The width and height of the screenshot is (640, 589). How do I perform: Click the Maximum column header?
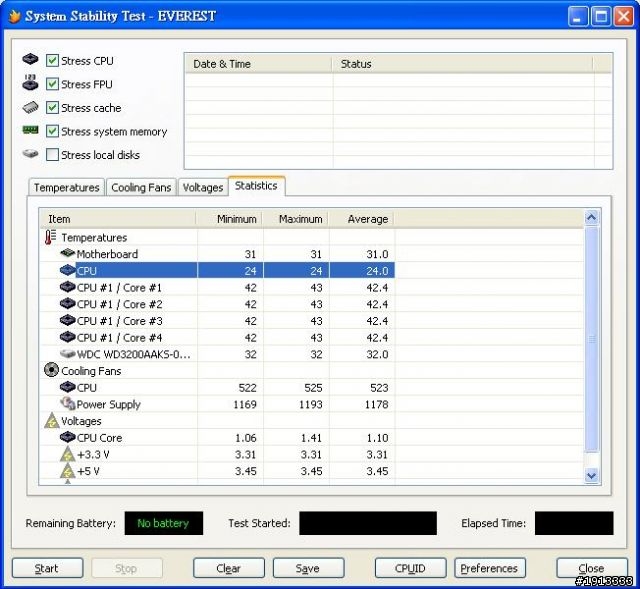coord(296,219)
